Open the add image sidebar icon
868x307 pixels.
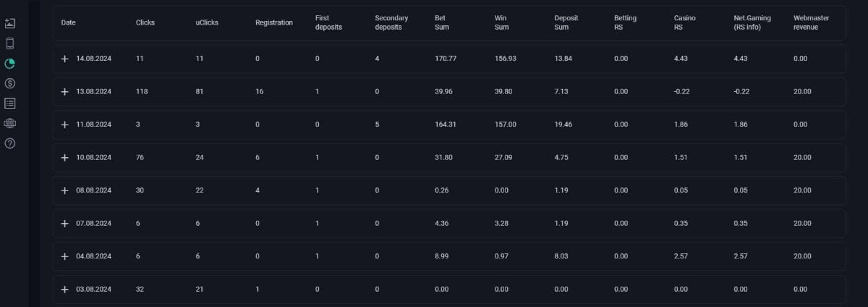click(x=10, y=23)
